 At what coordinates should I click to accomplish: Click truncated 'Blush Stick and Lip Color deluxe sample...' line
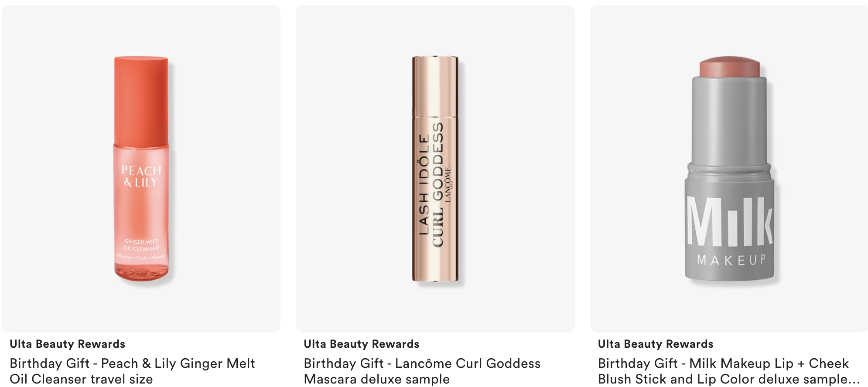tap(729, 379)
